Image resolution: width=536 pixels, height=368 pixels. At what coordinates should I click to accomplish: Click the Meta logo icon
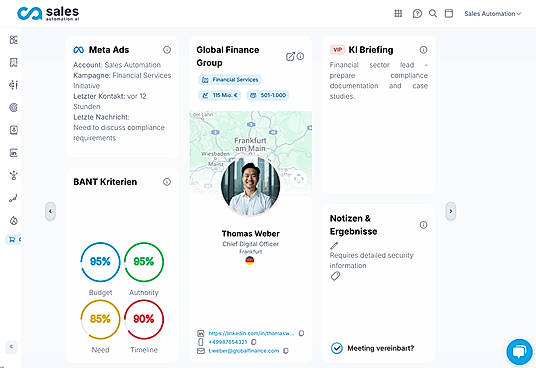79,50
